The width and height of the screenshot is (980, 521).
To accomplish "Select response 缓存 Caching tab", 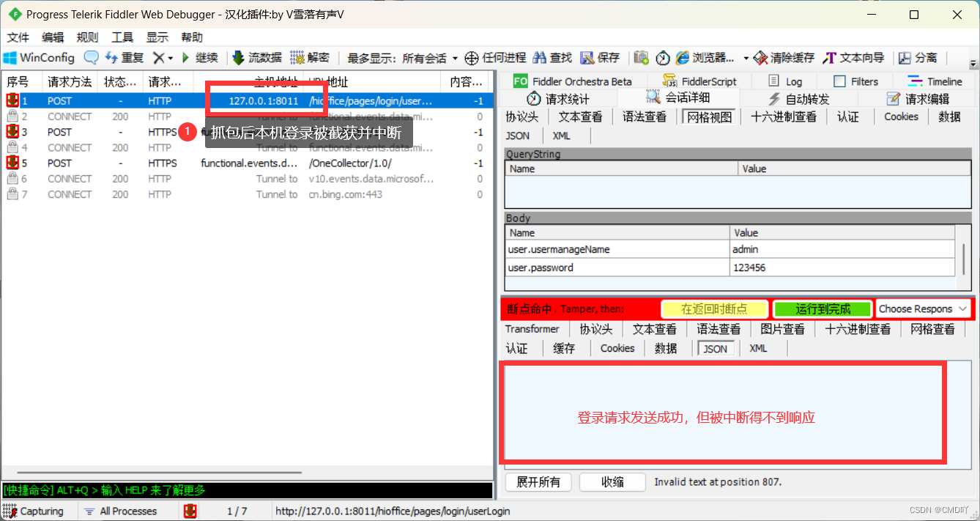I will pos(564,348).
